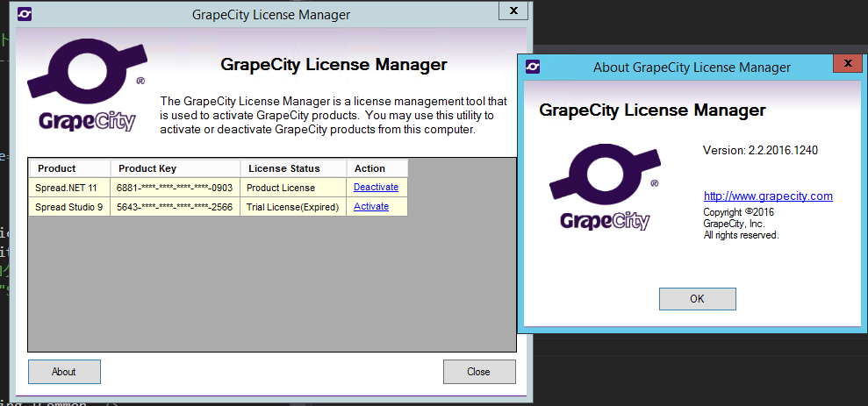868x406 pixels.
Task: Confirm the About dialog with OK
Action: [x=697, y=299]
